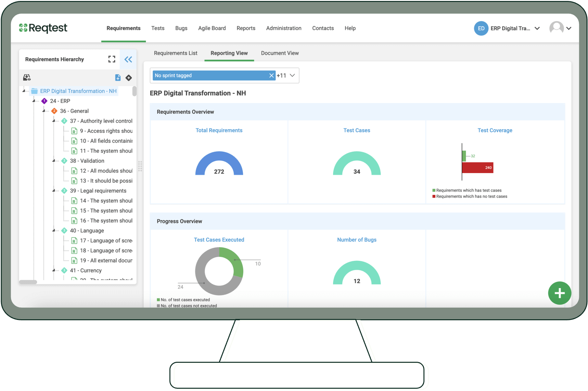
Task: Click the orange diamond icon beside 36 - General
Action: tap(54, 111)
